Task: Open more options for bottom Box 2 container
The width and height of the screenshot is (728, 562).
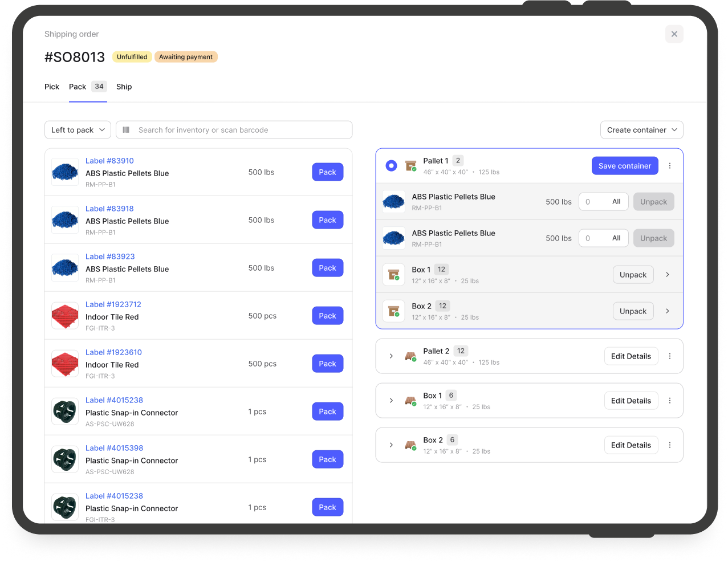Action: point(670,445)
